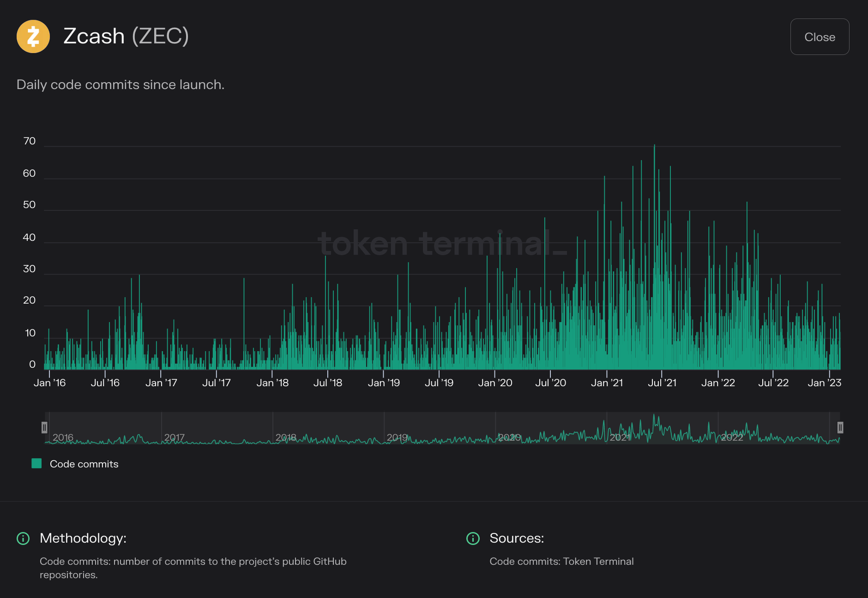The height and width of the screenshot is (598, 868).
Task: Click the info icon next to Sources
Action: click(472, 538)
